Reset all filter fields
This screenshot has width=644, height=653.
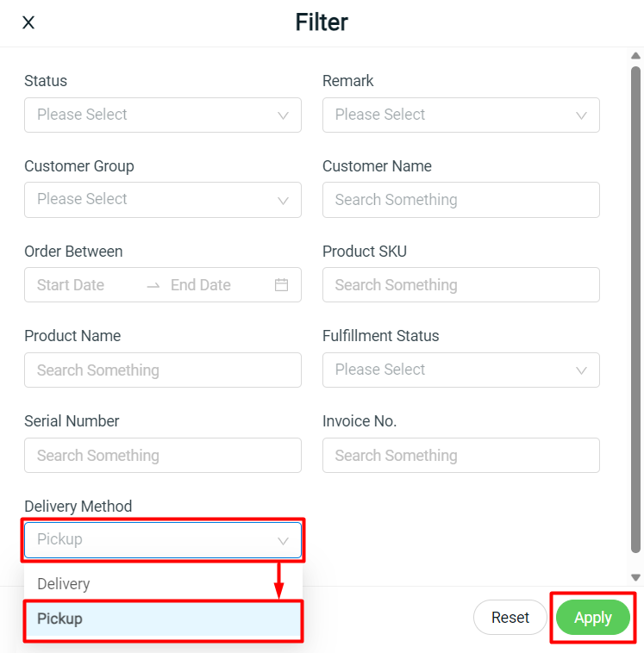tap(510, 617)
